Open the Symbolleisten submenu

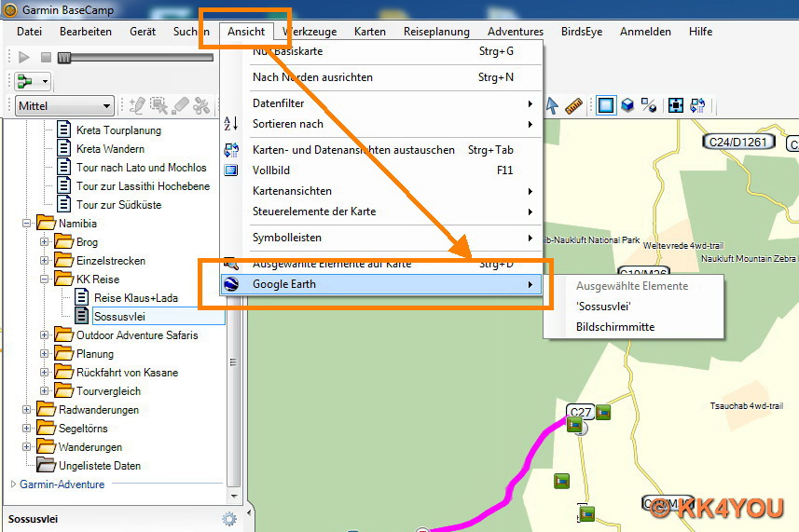tap(382, 238)
